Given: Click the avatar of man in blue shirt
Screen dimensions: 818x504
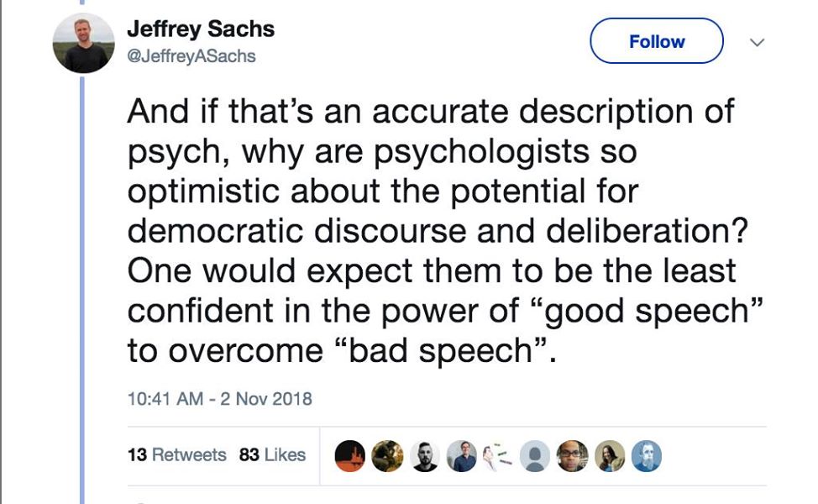Looking at the screenshot, I should coord(462,455).
